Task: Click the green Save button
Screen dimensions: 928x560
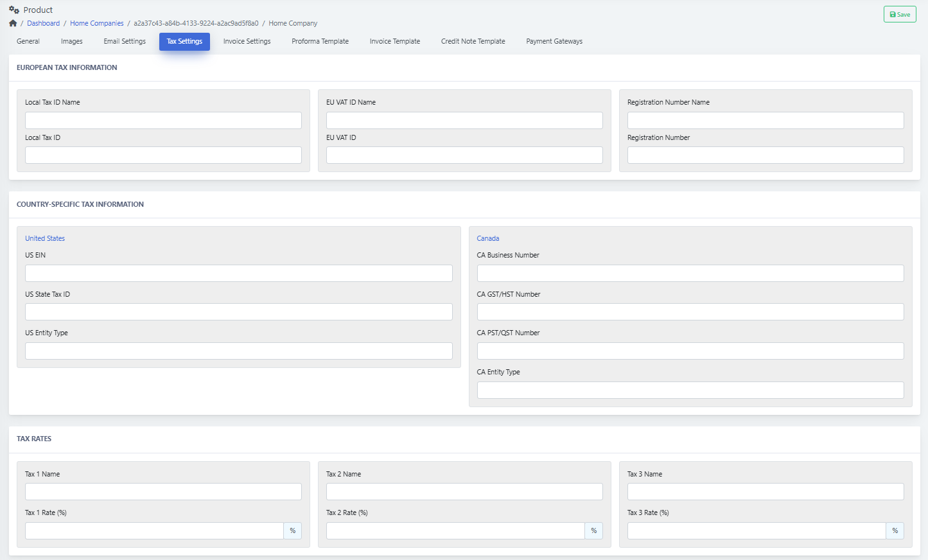Action: coord(900,14)
